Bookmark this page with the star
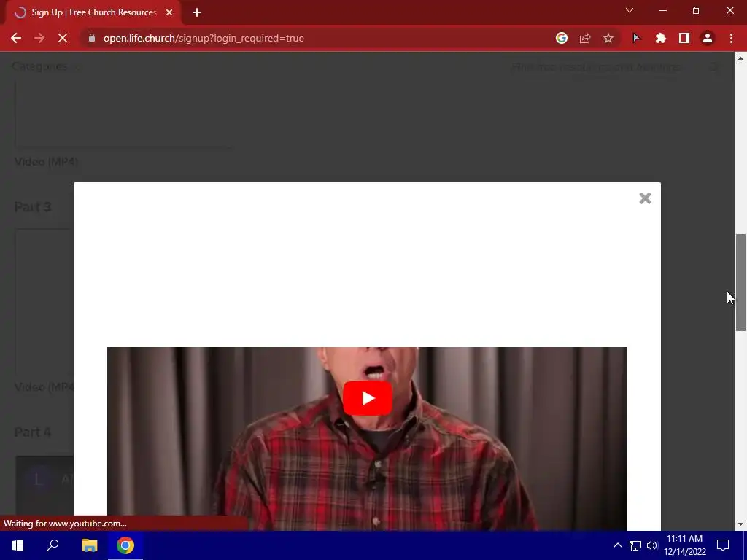 pos(608,38)
